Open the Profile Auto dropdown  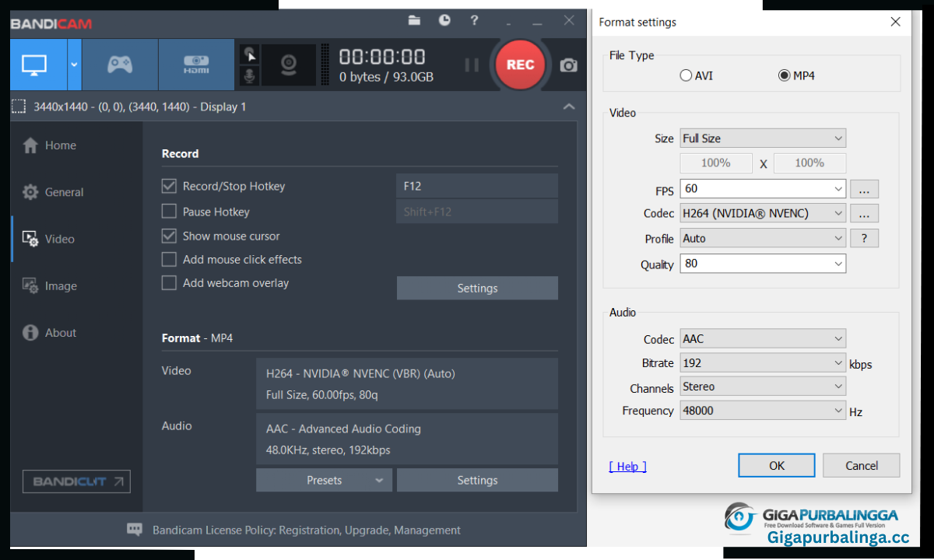(x=763, y=238)
